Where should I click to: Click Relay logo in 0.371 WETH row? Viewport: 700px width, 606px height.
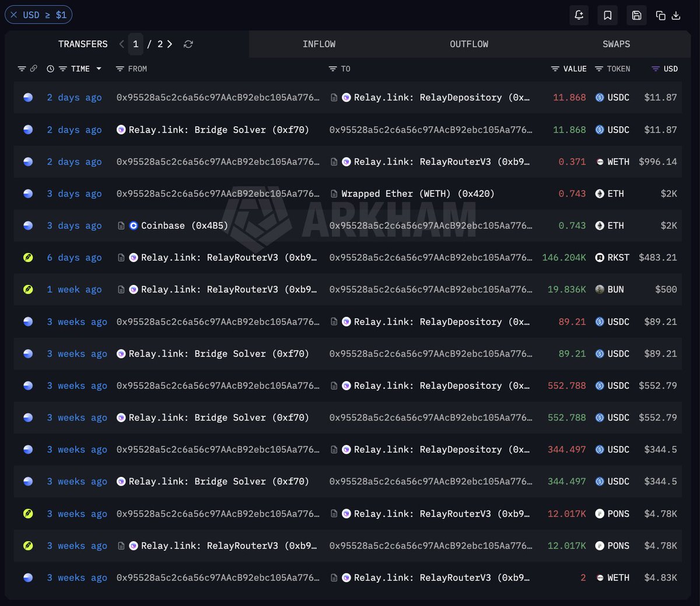click(346, 162)
